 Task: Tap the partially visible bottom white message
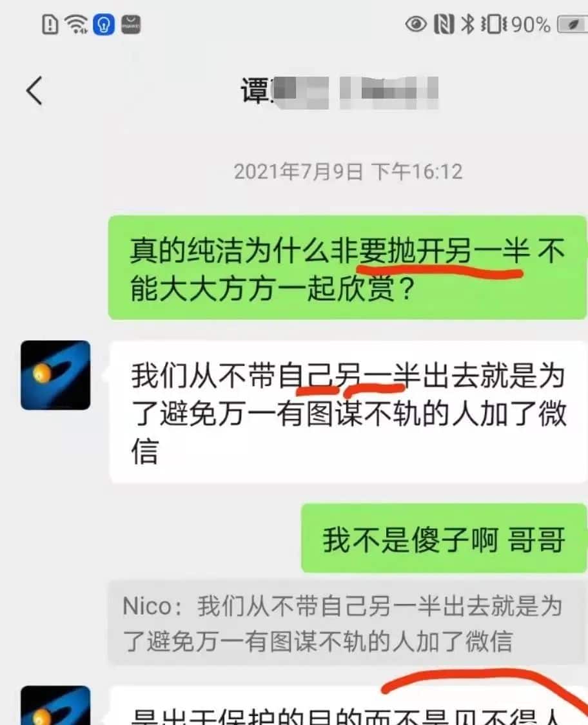coord(348,706)
